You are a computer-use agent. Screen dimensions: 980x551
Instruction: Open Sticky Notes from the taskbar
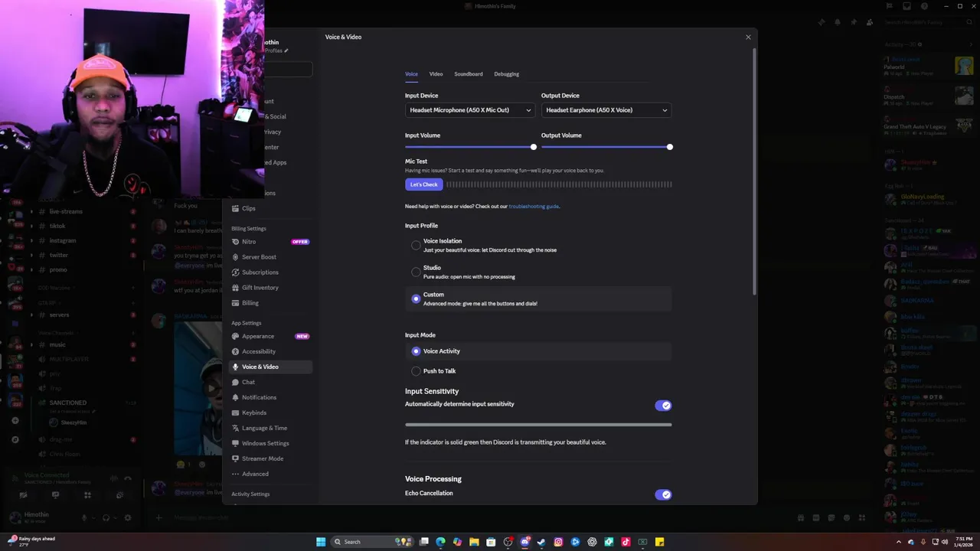click(659, 542)
